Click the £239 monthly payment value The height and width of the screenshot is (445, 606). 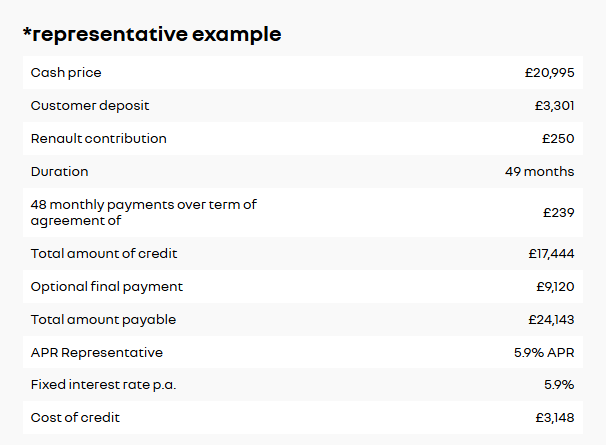pyautogui.click(x=558, y=212)
